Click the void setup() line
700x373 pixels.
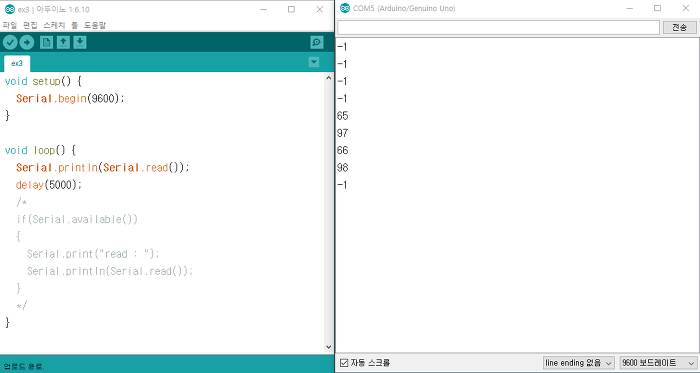pos(43,81)
